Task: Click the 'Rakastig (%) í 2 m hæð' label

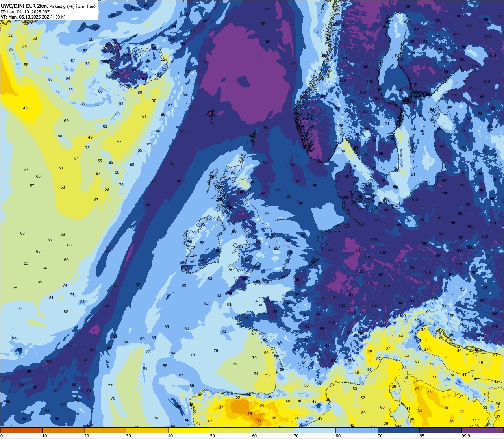Action: (72, 6)
